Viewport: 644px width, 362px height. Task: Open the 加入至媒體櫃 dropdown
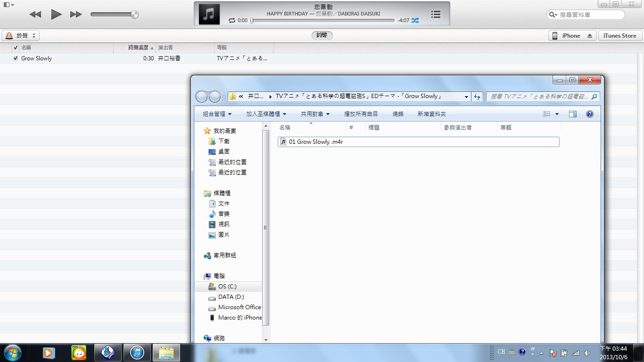266,114
